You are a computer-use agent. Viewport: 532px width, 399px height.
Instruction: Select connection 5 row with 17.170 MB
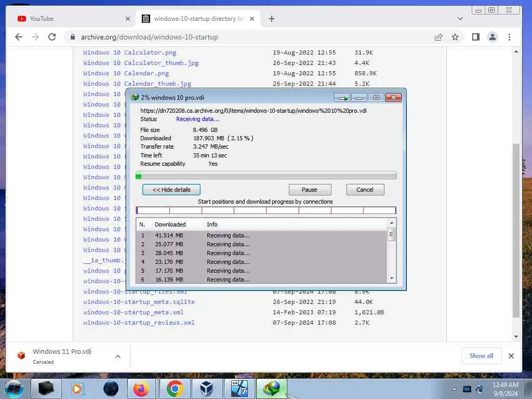coord(262,271)
